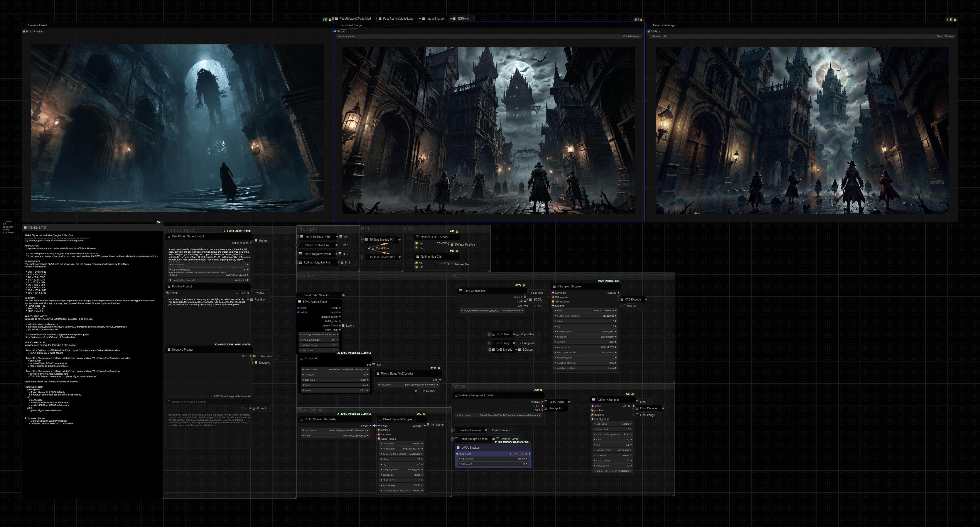Click the PixArt Preview dark archway image
This screenshot has width=980, height=527.
point(177,128)
